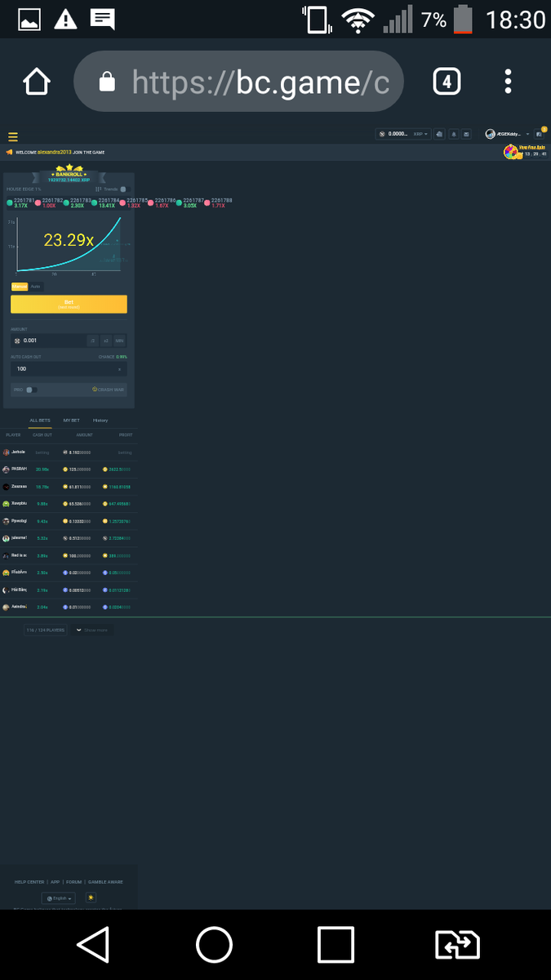
Task: Open the History tab
Action: pyautogui.click(x=100, y=421)
